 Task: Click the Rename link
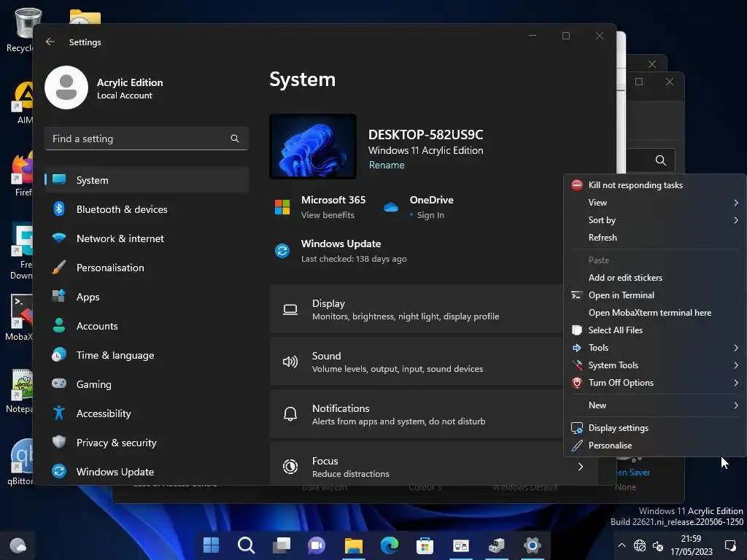(x=387, y=165)
